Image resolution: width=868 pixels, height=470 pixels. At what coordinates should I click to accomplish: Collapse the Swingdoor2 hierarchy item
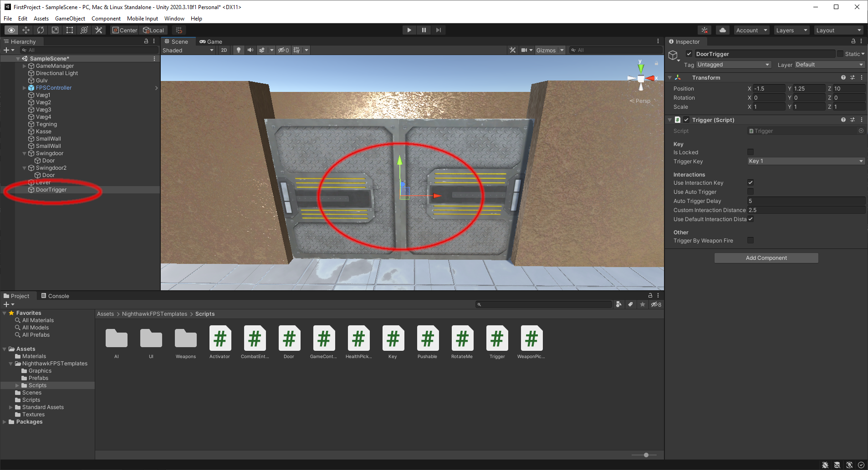pyautogui.click(x=25, y=168)
